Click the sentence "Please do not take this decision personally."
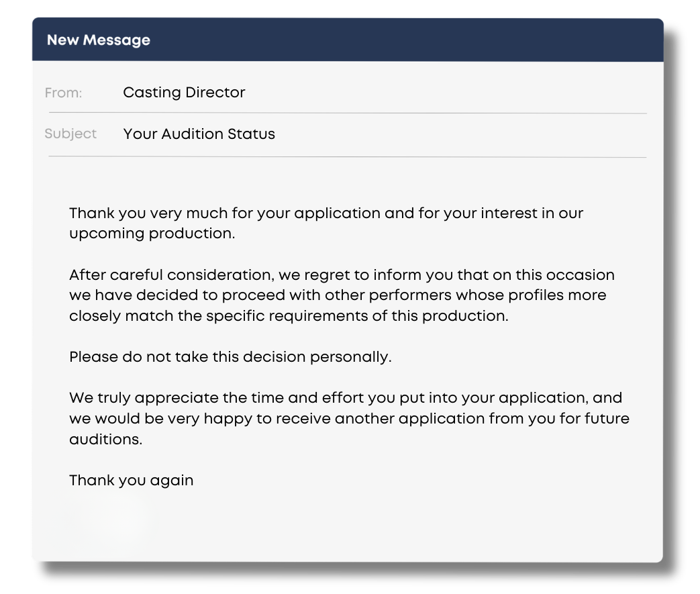The image size is (700, 594). point(230,357)
